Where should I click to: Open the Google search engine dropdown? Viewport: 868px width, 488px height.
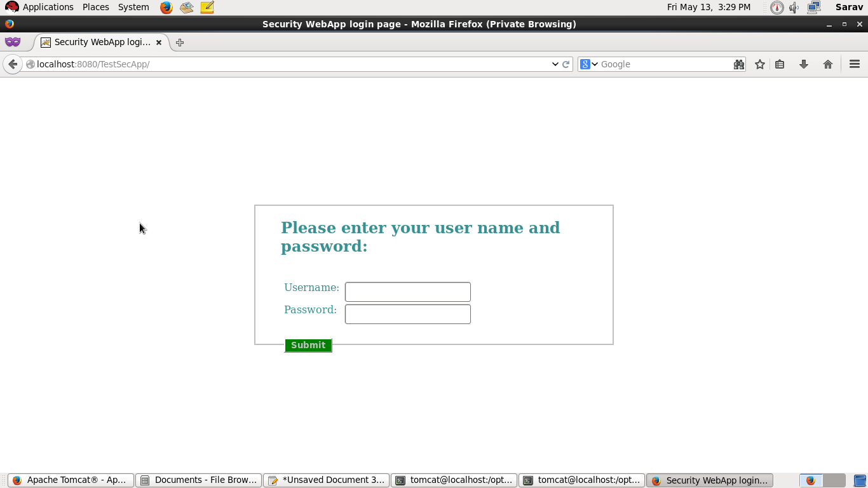coord(589,64)
